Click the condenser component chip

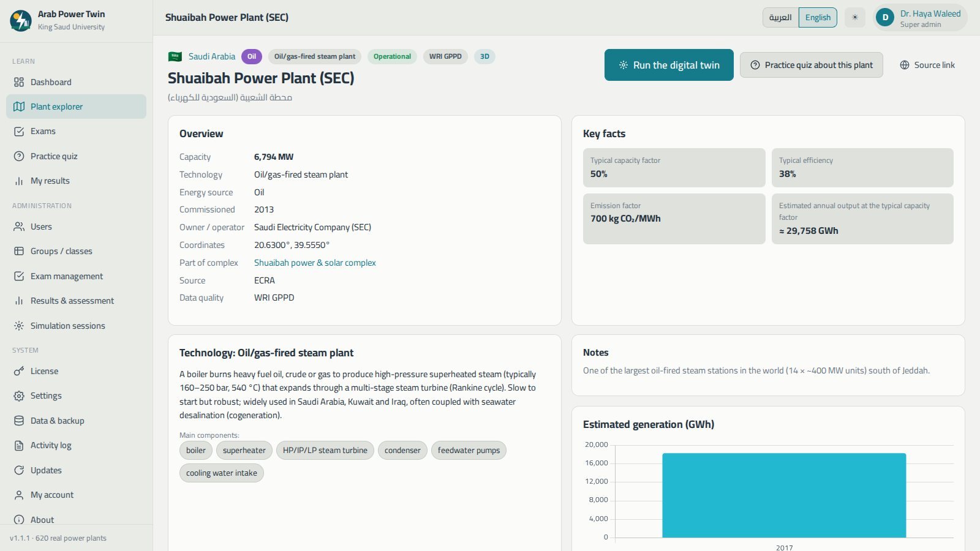tap(402, 451)
